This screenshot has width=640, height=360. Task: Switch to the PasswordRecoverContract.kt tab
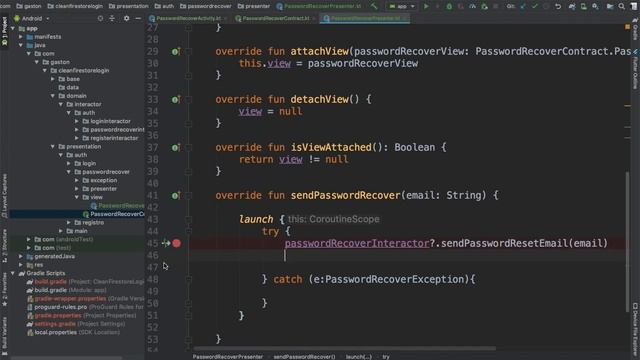pyautogui.click(x=275, y=18)
